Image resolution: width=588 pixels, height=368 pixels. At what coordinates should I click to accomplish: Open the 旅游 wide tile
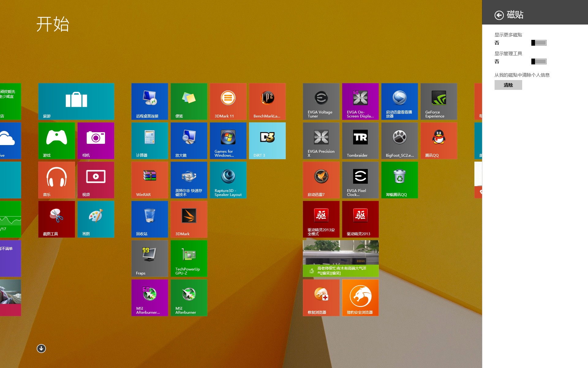coord(76,101)
